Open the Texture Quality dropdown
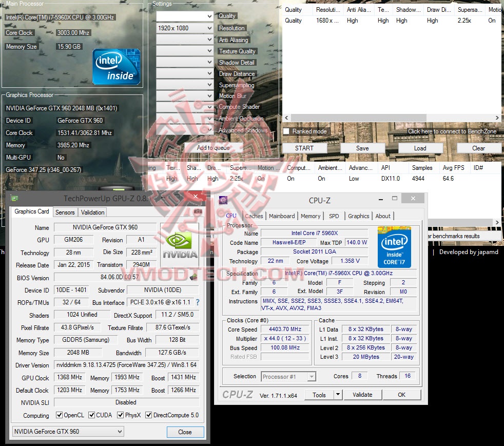 coord(184,51)
